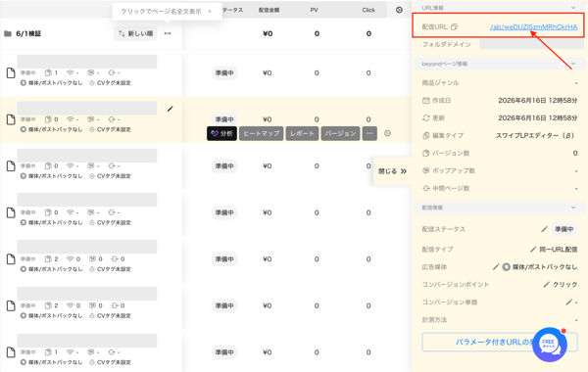Click the パラメータ付きURL issue button
The width and height of the screenshot is (588, 372).
500,342
